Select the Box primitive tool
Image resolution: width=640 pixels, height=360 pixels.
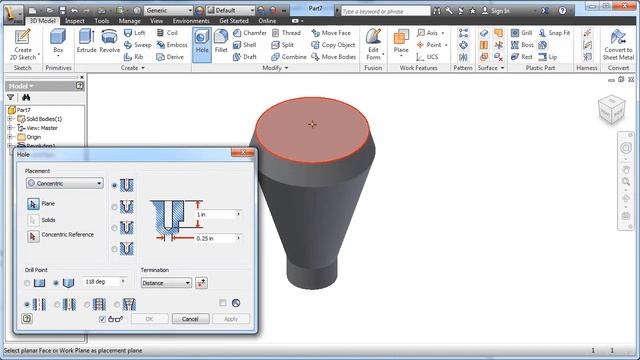58,43
